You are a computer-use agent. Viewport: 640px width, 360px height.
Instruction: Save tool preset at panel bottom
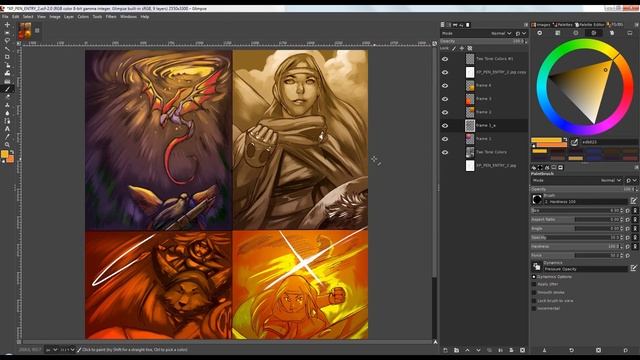544,350
